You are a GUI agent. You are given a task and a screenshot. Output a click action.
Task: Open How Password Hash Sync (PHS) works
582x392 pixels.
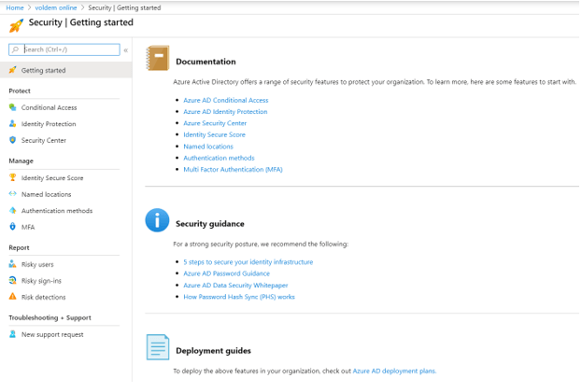[x=238, y=297]
